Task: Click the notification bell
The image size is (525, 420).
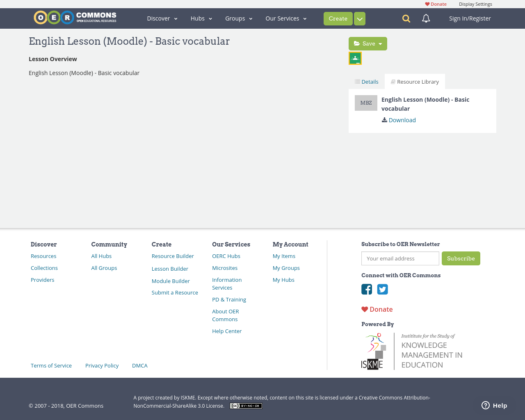Action: tap(425, 18)
